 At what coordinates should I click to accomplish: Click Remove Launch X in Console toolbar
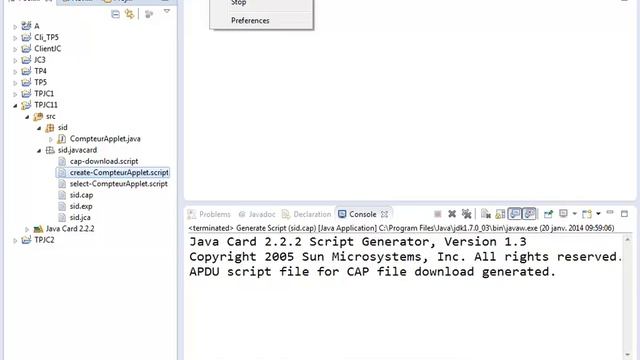tap(452, 214)
